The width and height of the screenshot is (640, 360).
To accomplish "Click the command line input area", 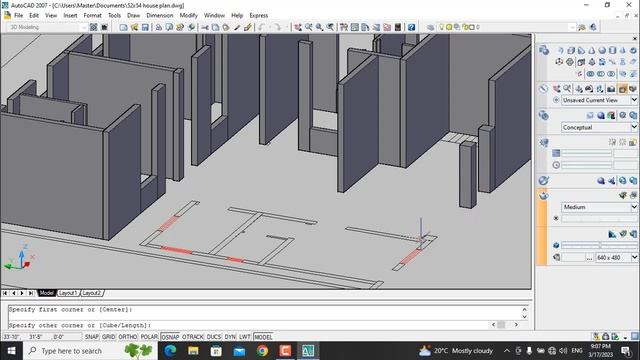I will 249,325.
